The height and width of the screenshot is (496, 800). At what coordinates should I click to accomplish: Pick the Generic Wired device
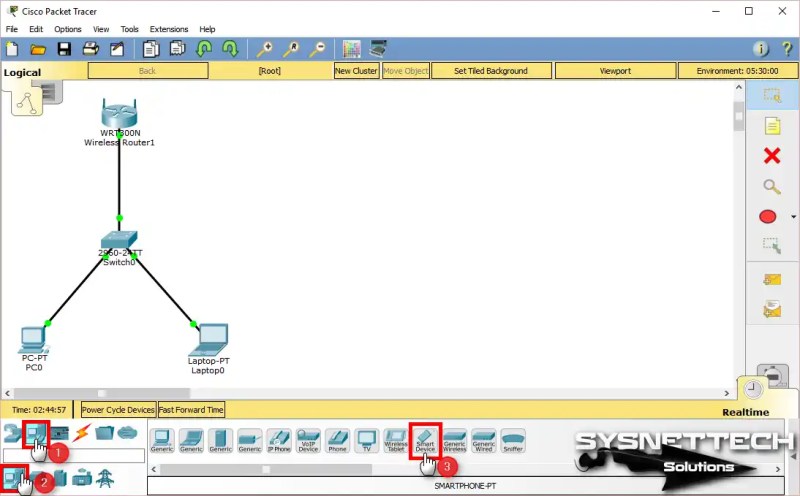click(x=484, y=440)
